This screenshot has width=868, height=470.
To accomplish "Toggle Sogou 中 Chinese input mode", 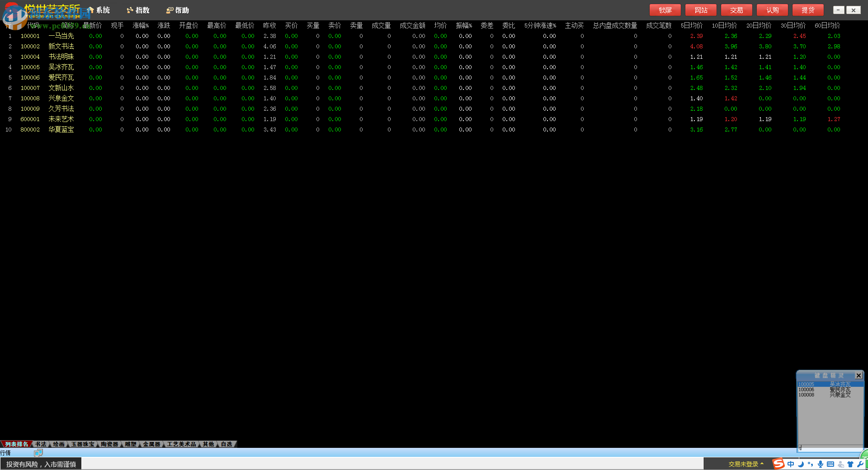I will pos(791,464).
